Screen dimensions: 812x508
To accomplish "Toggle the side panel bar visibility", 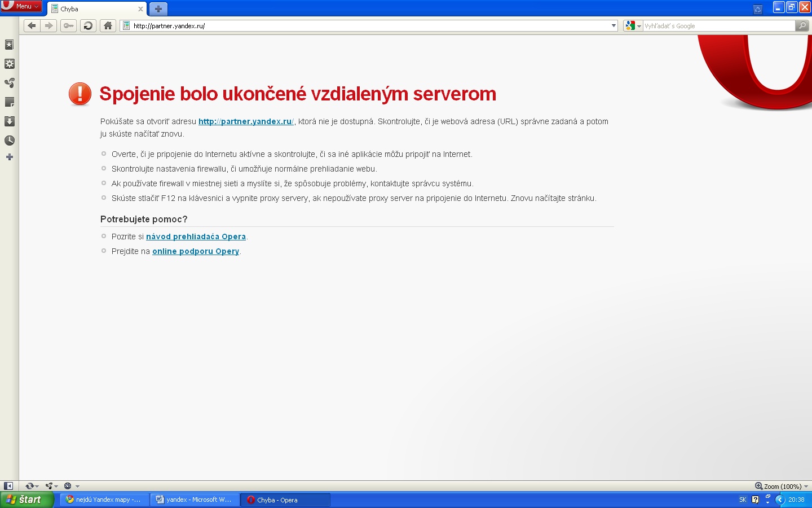I will (8, 486).
